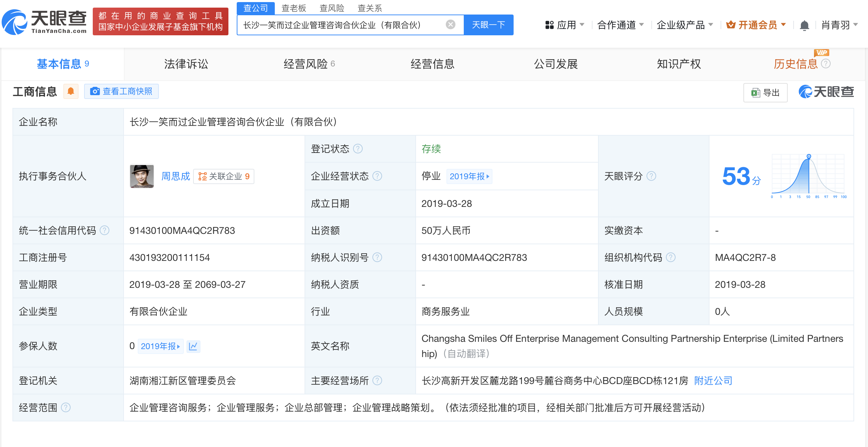Clear the search box with the X icon
Screen dimensions: 868x447
pyautogui.click(x=450, y=25)
